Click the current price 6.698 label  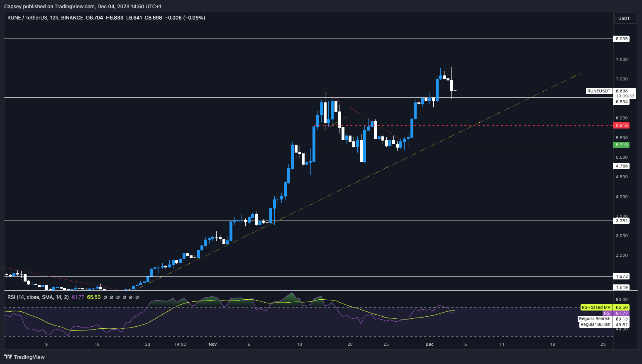622,91
